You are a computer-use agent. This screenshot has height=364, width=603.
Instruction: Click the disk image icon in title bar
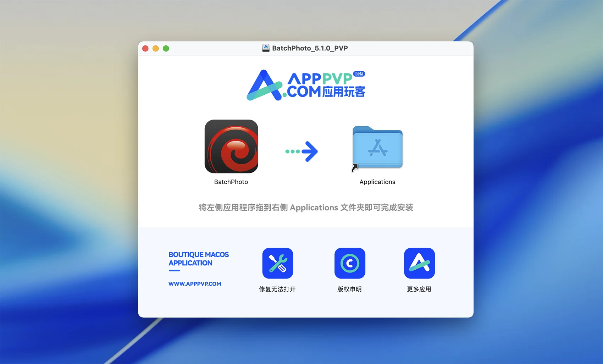(266, 48)
